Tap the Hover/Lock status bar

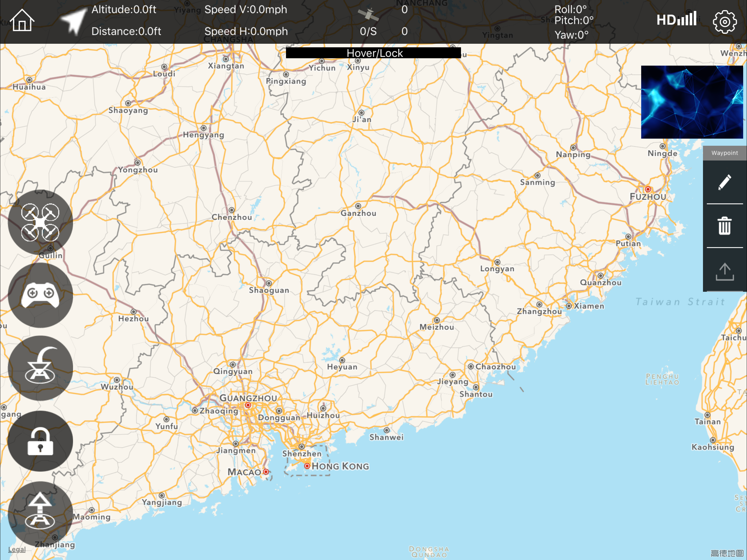point(373,53)
